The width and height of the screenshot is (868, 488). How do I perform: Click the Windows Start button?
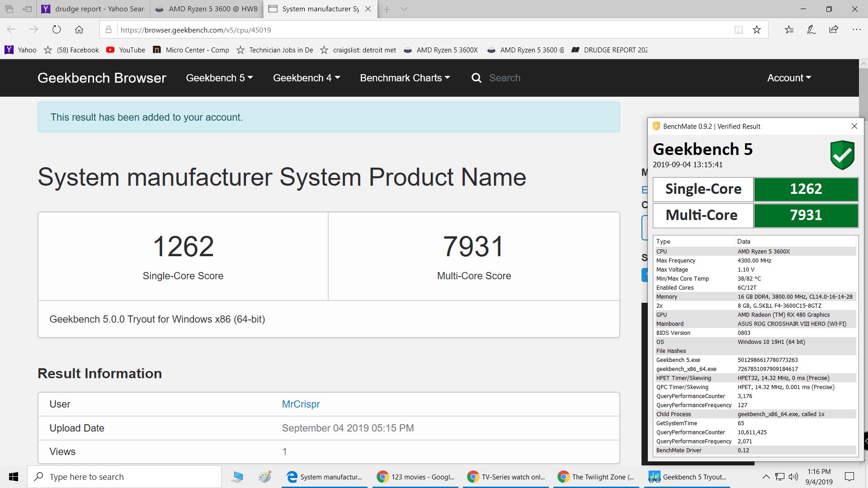pyautogui.click(x=14, y=477)
